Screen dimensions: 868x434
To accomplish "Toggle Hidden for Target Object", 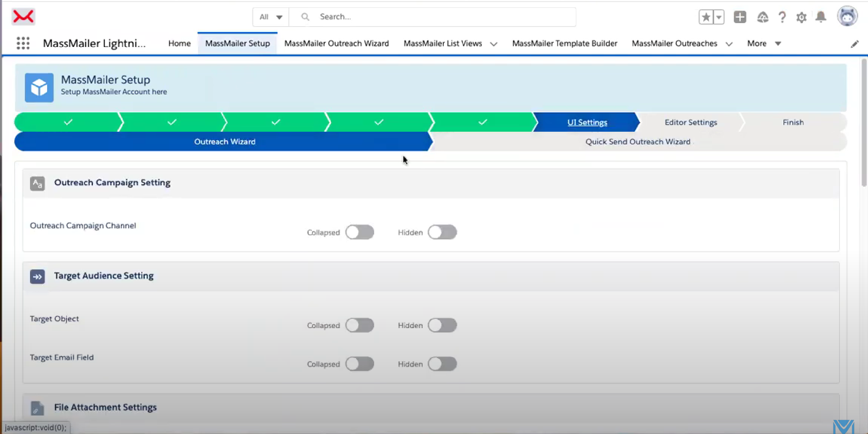I will tap(442, 325).
